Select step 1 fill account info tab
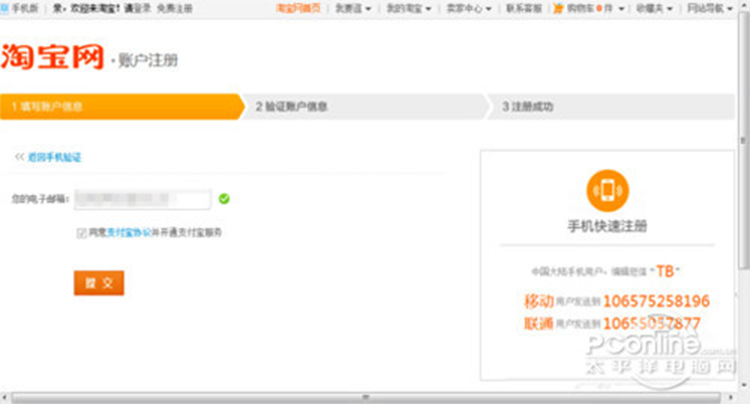The height and width of the screenshot is (404, 750). click(x=122, y=106)
